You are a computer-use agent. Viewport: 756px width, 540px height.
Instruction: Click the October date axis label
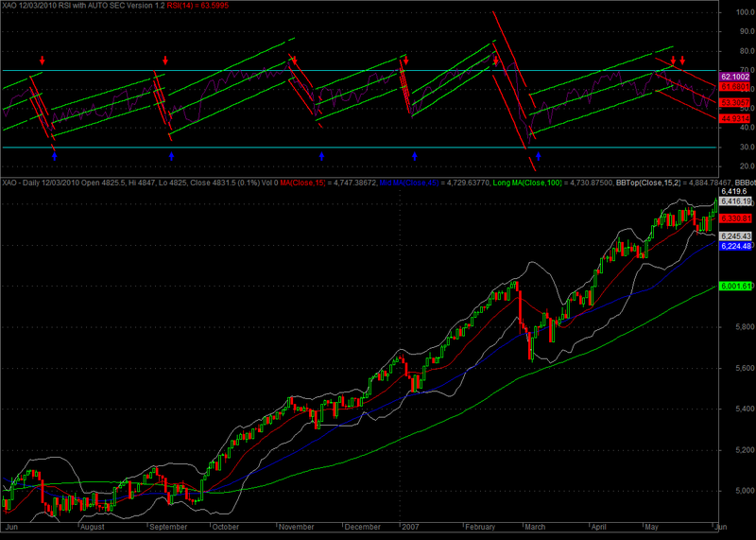(x=225, y=527)
